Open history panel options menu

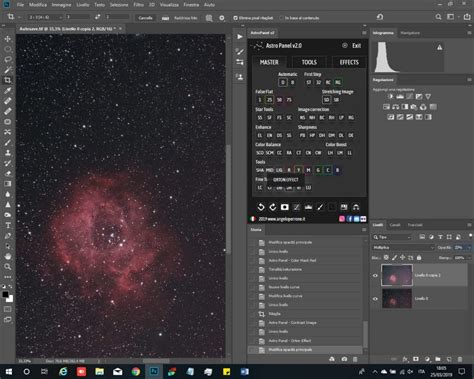click(364, 230)
